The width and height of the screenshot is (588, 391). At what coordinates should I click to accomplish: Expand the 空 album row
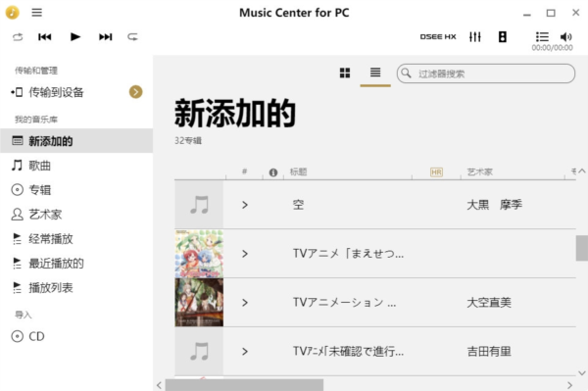[x=245, y=205]
